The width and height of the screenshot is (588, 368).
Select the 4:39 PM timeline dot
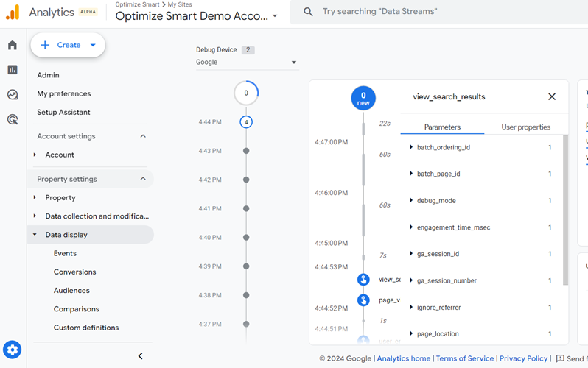(x=246, y=266)
